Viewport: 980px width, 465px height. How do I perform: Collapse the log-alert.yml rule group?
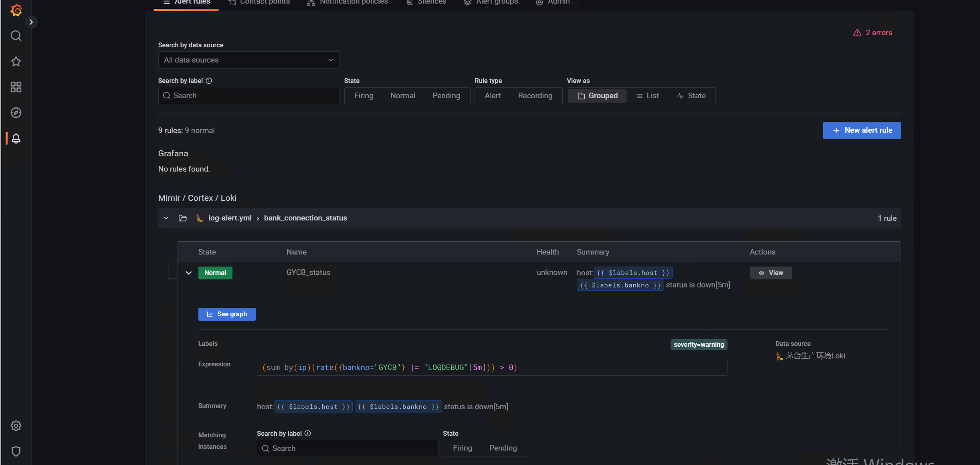(166, 218)
